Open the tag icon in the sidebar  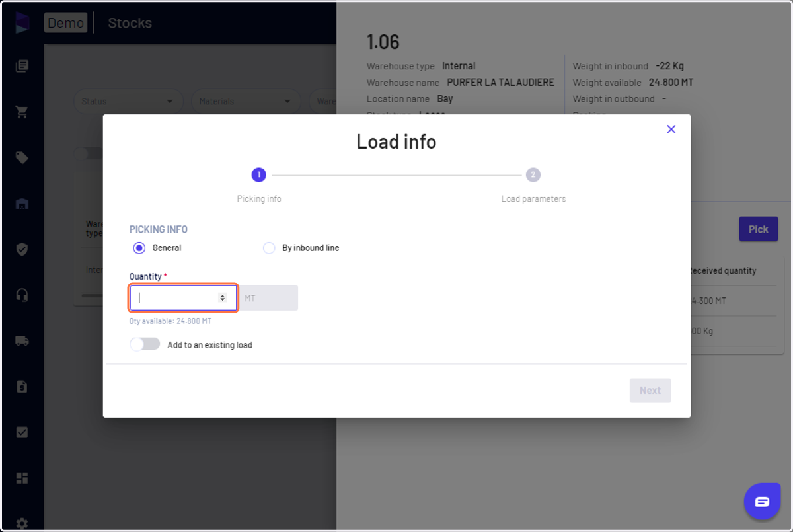(x=22, y=157)
